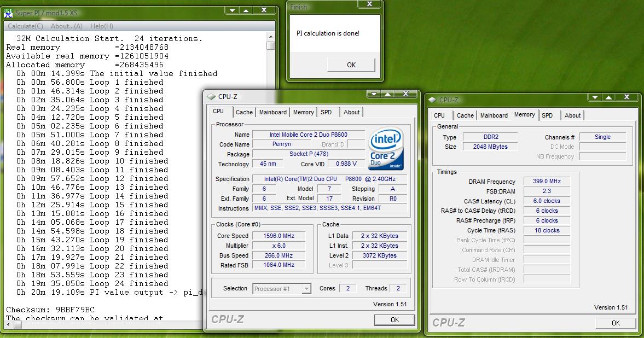Click the Threads value field showing 2

pos(398,288)
